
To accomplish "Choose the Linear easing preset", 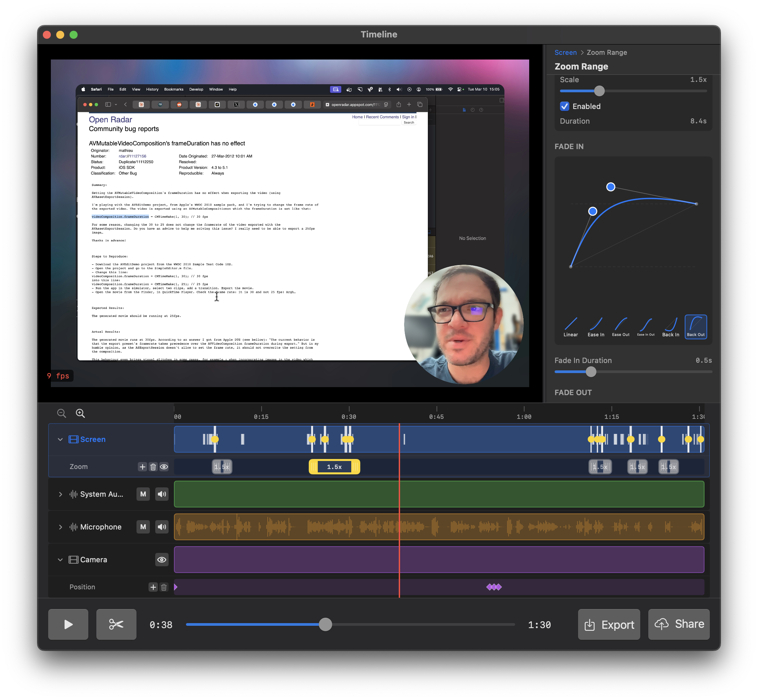I will click(570, 327).
